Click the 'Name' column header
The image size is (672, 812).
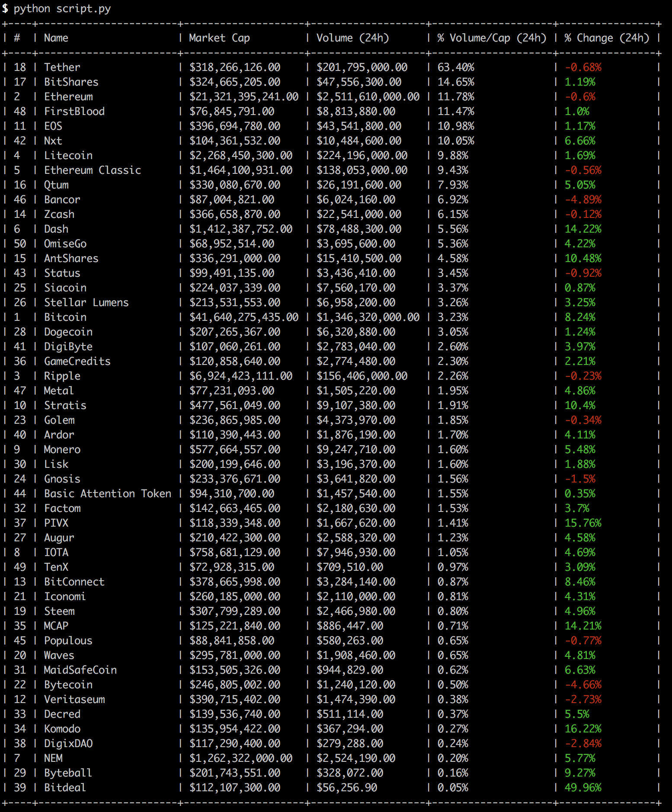pyautogui.click(x=56, y=38)
